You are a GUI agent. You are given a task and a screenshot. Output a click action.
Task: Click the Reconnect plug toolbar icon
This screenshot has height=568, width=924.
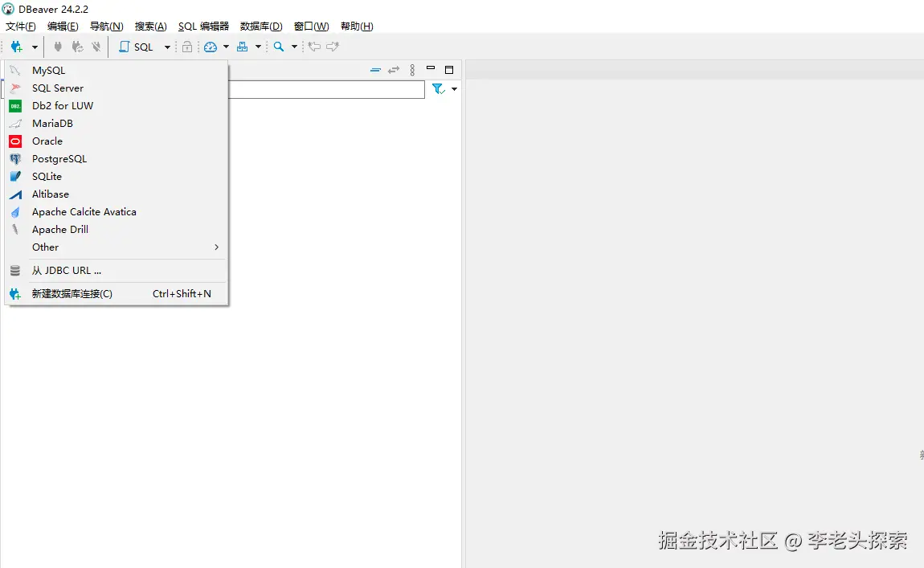[x=77, y=47]
